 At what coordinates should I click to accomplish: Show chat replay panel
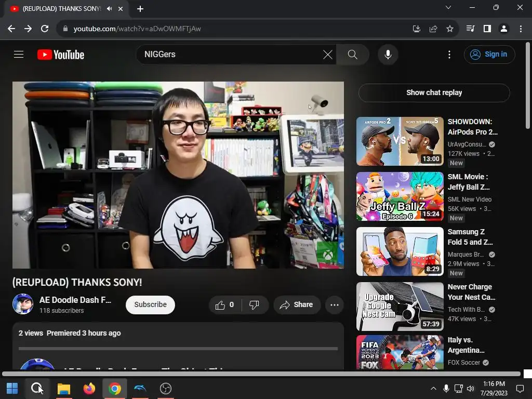pyautogui.click(x=434, y=92)
